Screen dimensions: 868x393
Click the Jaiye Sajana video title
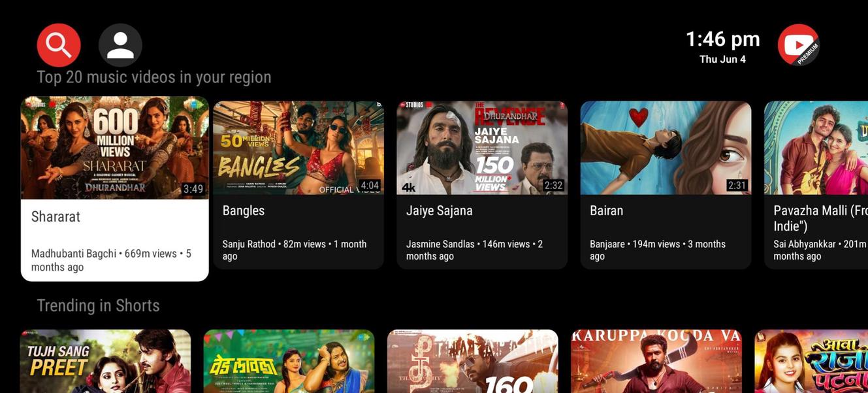click(440, 211)
